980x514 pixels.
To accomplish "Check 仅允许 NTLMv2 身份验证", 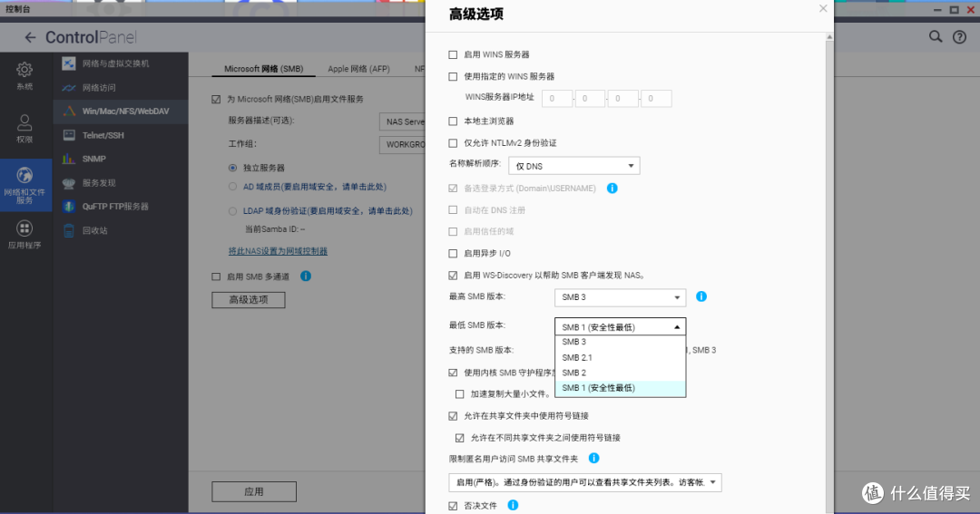I will click(x=453, y=143).
